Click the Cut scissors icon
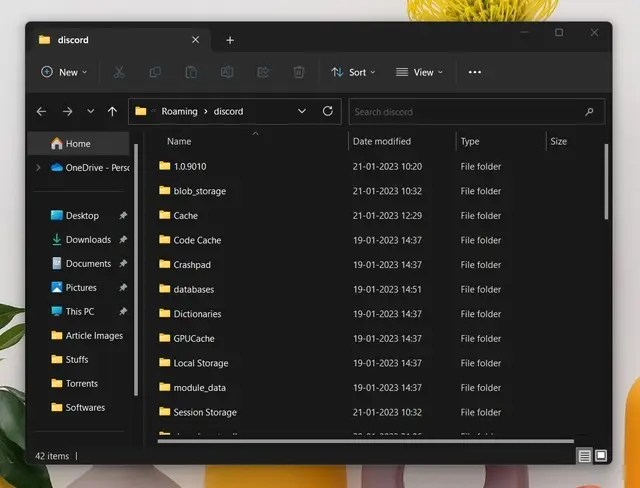The width and height of the screenshot is (640, 488). (x=119, y=72)
